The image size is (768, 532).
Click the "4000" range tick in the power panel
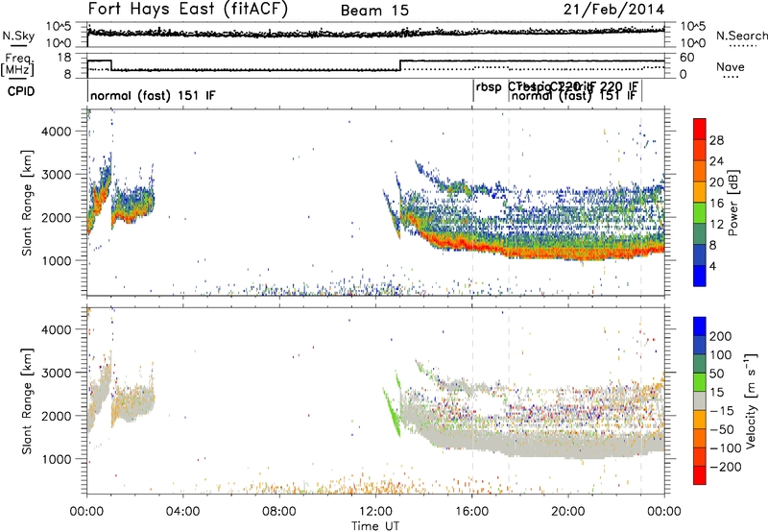56,132
